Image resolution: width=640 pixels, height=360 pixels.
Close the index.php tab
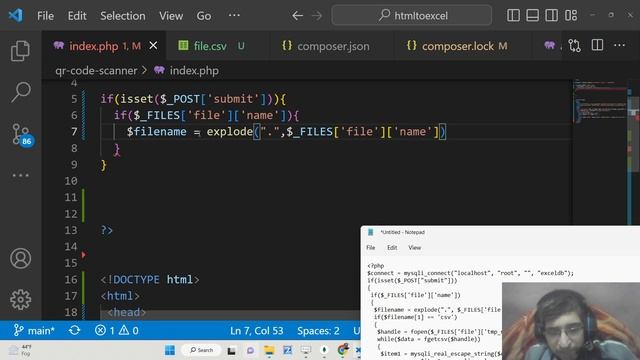tap(153, 46)
